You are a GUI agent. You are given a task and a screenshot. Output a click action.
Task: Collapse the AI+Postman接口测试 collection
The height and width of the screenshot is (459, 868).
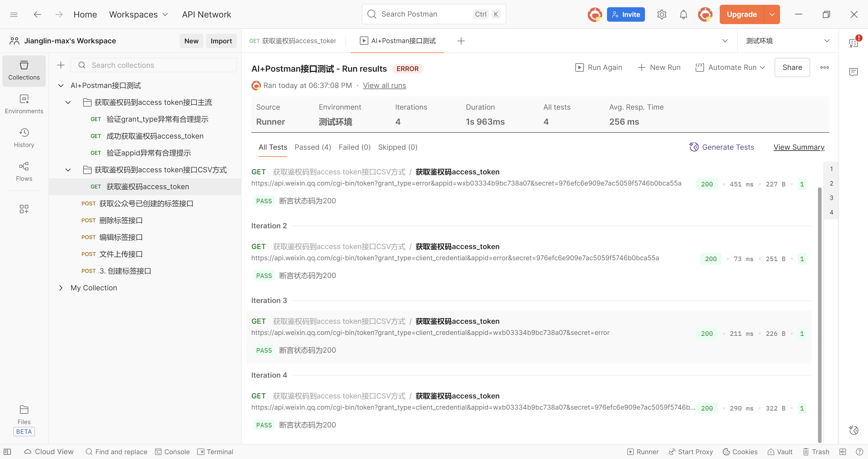click(61, 86)
